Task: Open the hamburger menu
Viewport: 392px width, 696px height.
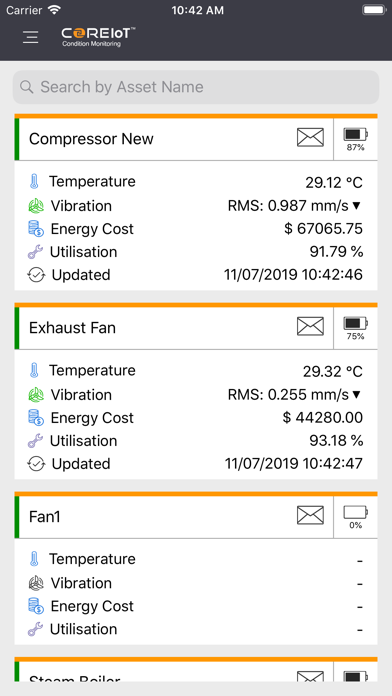Action: coord(31,37)
